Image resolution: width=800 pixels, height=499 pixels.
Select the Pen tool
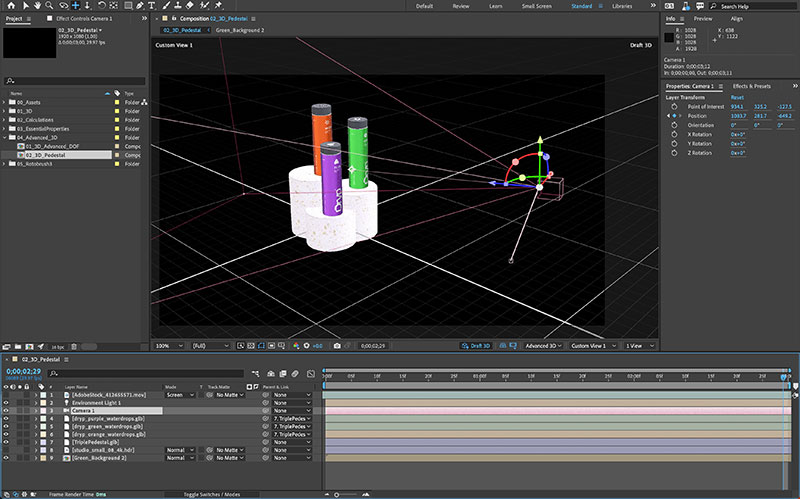tap(140, 6)
